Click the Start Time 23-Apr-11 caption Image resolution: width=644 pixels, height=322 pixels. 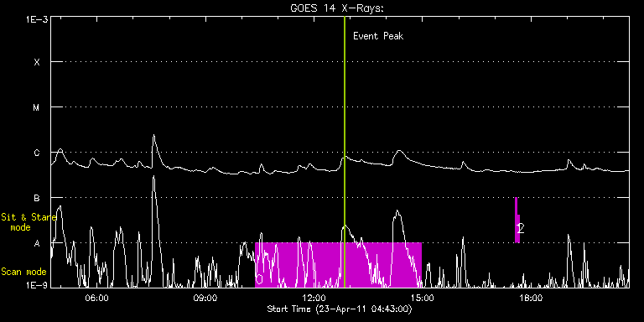(340, 309)
